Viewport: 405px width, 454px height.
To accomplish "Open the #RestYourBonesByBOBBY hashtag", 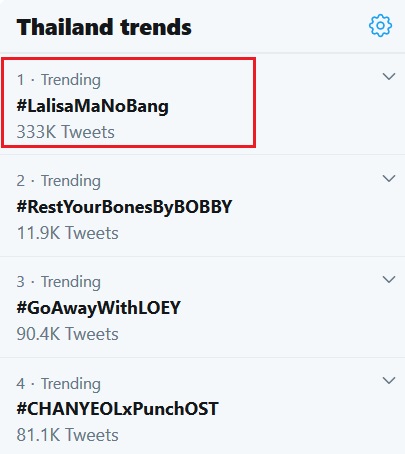I will (124, 207).
